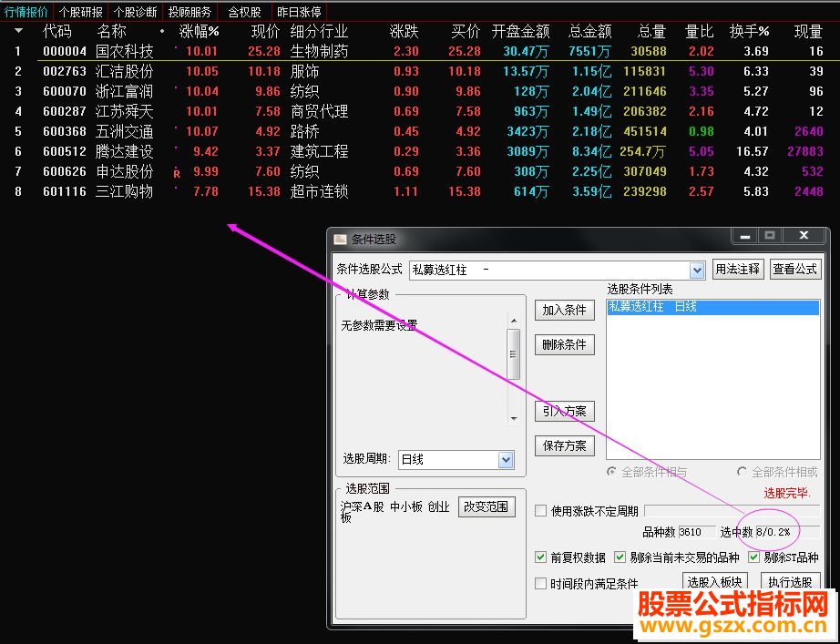
Task: Open the 投顾服务 tab
Action: tap(190, 12)
